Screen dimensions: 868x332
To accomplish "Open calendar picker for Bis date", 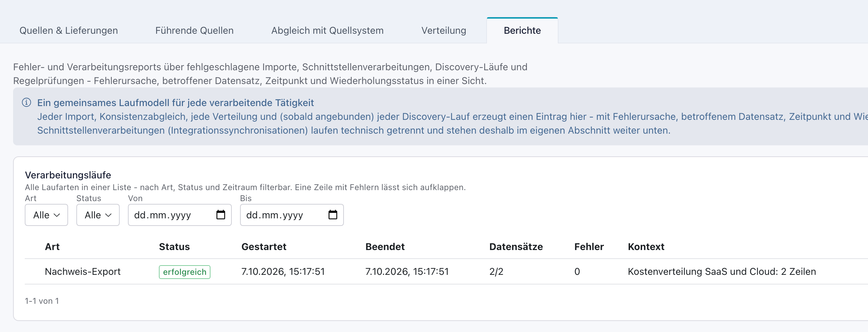I will 333,215.
